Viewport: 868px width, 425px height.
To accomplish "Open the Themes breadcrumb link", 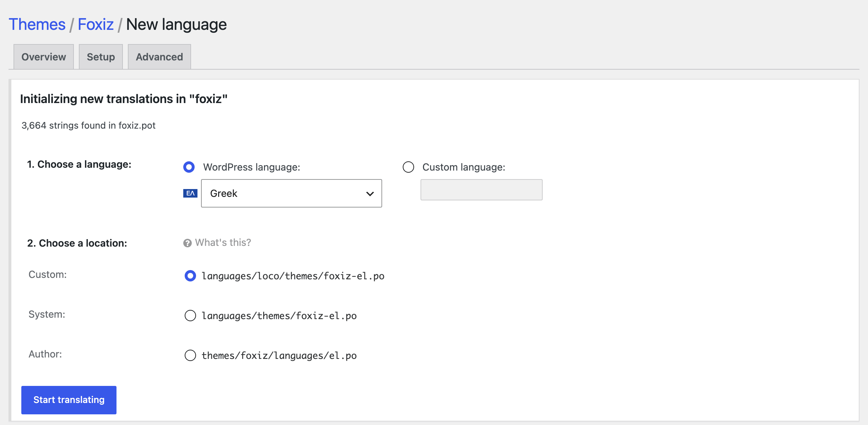I will pyautogui.click(x=37, y=25).
